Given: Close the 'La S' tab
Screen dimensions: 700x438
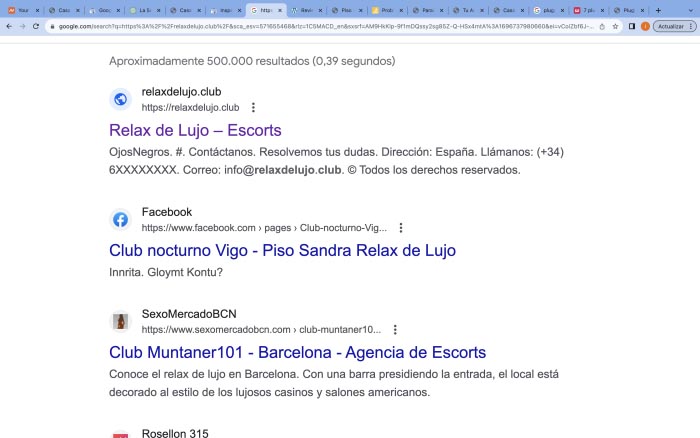Looking at the screenshot, I should [158, 10].
